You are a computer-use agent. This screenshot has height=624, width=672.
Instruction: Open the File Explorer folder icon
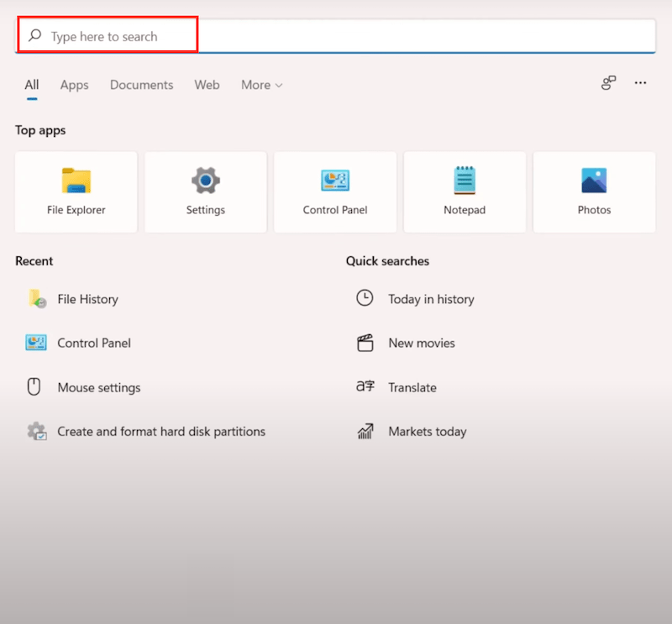[x=76, y=181]
